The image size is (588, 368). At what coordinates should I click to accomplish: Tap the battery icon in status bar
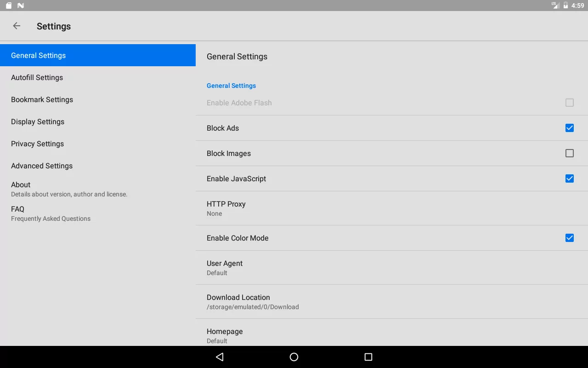[x=566, y=6]
